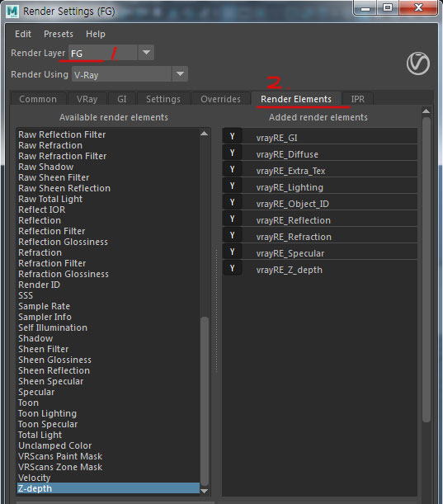Click the V-Ray logo icon
Viewport: 443px width, 504px height.
418,64
